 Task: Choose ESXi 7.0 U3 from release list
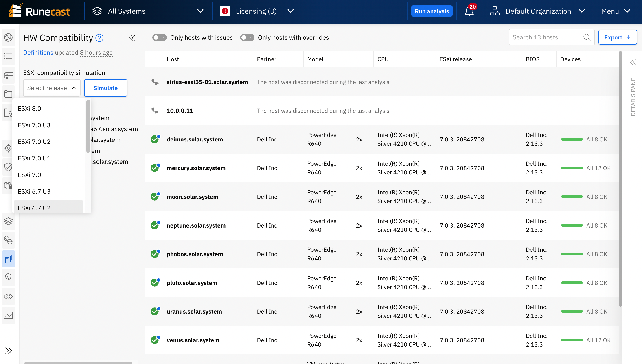(x=48, y=125)
